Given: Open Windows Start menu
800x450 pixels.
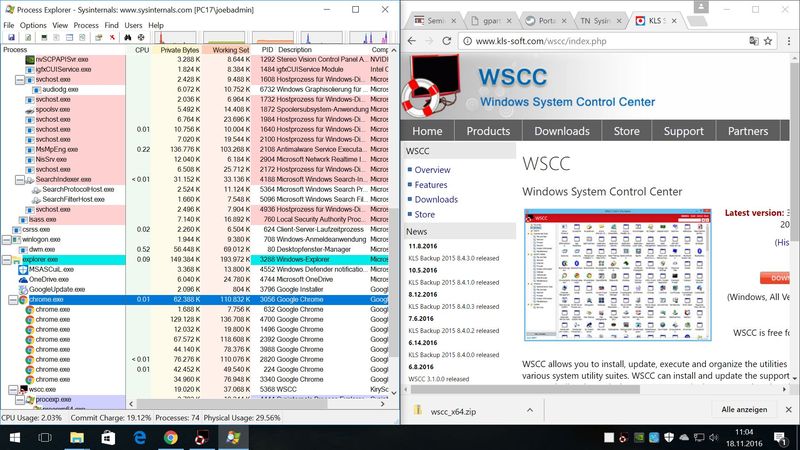Looking at the screenshot, I should pyautogui.click(x=15, y=437).
